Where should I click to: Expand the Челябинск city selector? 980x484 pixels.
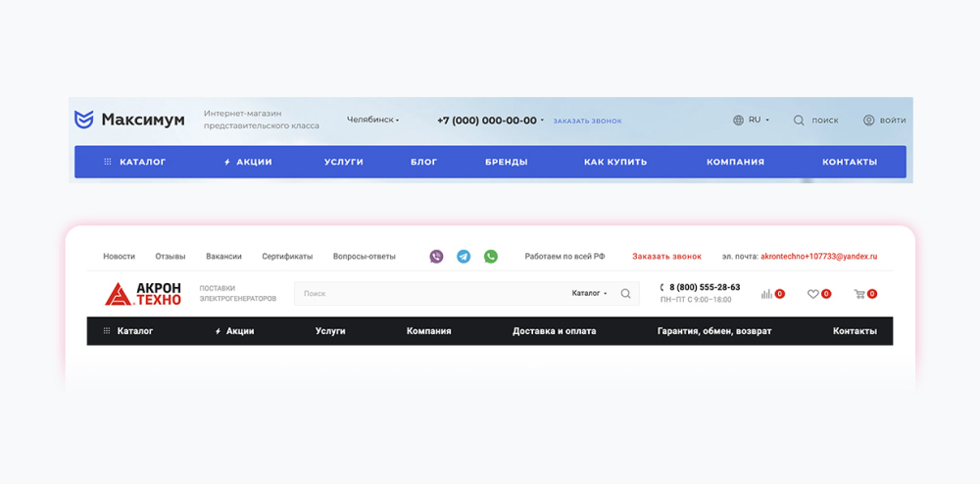point(373,120)
